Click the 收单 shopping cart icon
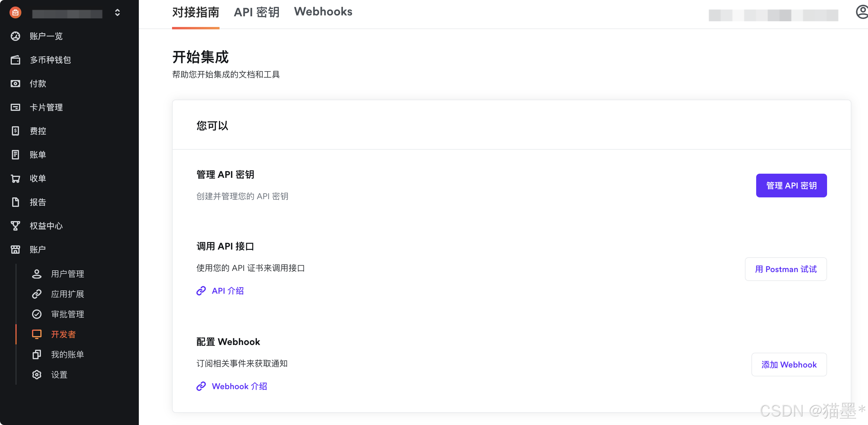The height and width of the screenshot is (425, 868). click(x=15, y=178)
